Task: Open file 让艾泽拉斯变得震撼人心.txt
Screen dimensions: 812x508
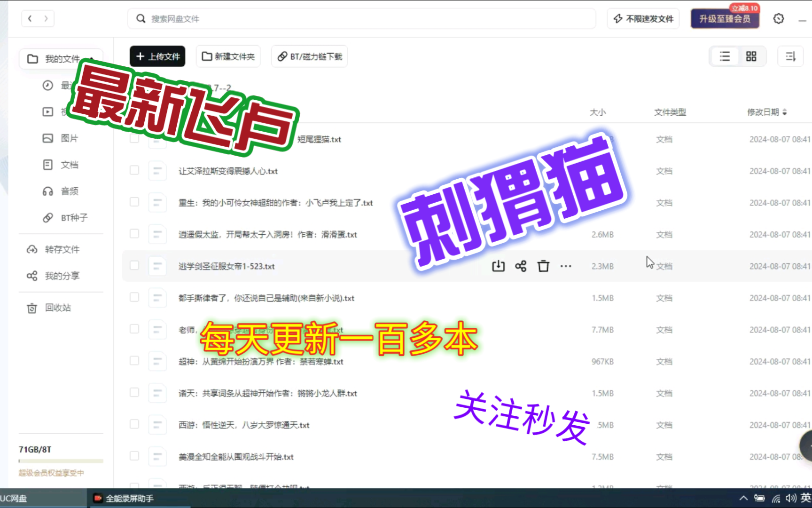Action: click(x=228, y=171)
